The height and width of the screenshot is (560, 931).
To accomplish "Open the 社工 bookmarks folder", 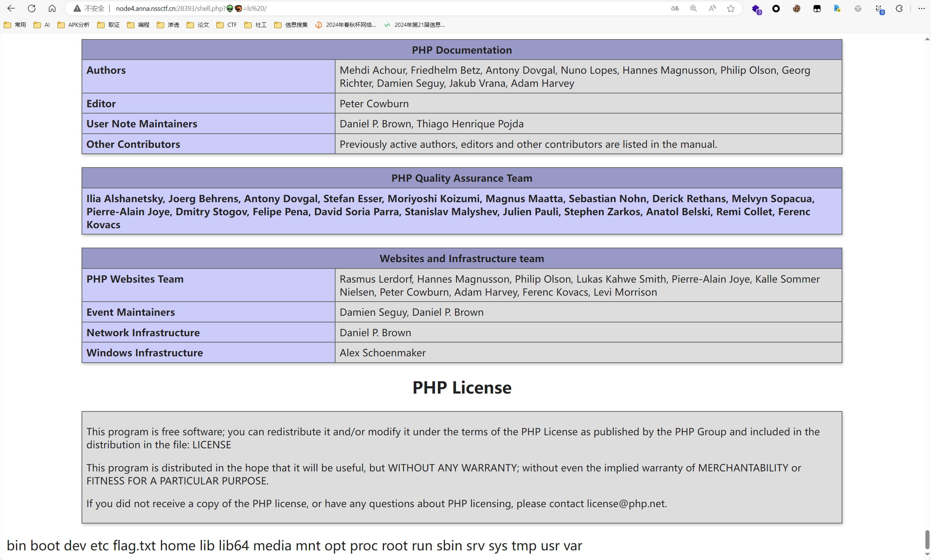I will point(256,25).
